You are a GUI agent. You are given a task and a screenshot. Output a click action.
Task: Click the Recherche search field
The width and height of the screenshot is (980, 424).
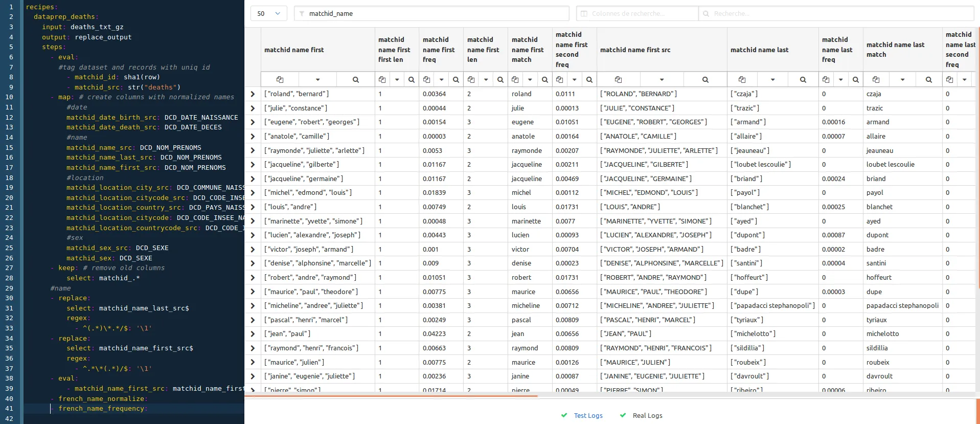point(836,14)
